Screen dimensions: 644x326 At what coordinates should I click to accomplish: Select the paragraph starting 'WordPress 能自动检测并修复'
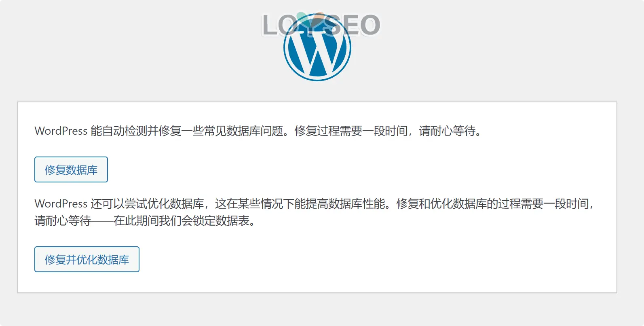click(258, 131)
